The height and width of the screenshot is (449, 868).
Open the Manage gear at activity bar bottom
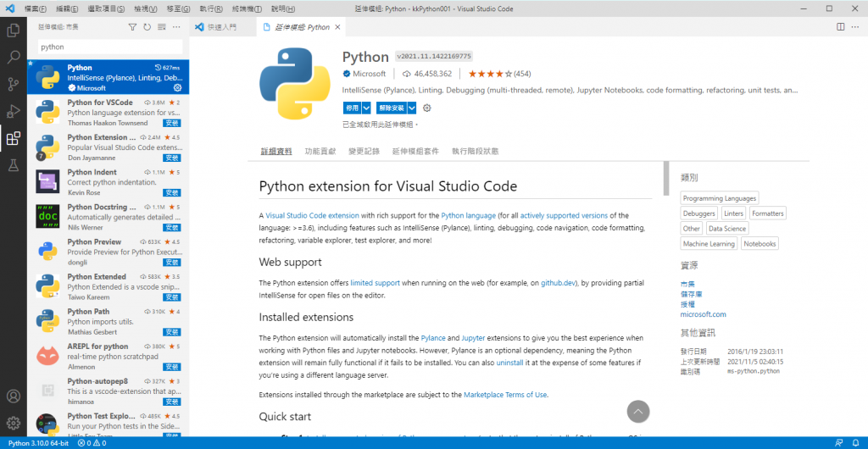13,423
